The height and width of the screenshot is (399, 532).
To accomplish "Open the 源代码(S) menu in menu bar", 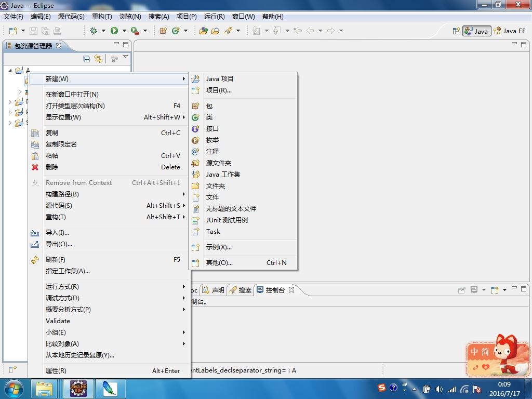I will coord(71,16).
